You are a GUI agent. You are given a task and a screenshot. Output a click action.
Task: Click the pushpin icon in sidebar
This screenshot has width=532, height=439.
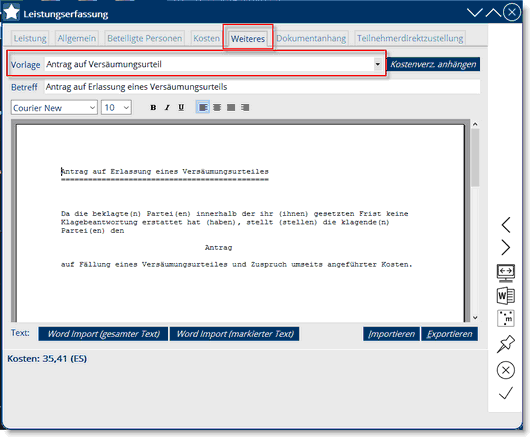[x=506, y=344]
